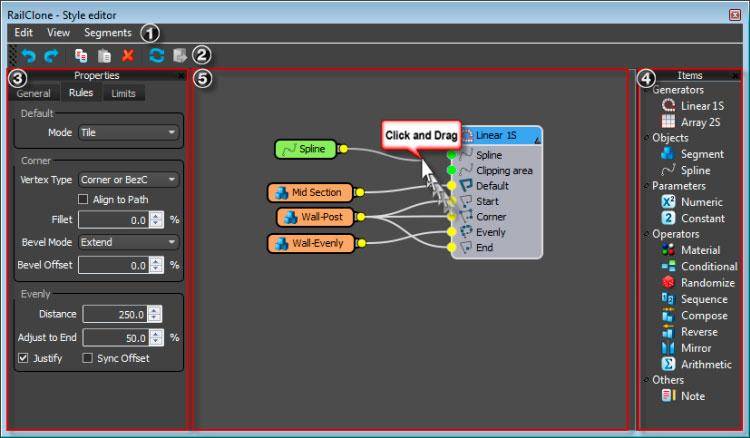Click the blue refresh arrows icon
Image resolution: width=750 pixels, height=438 pixels.
(156, 55)
